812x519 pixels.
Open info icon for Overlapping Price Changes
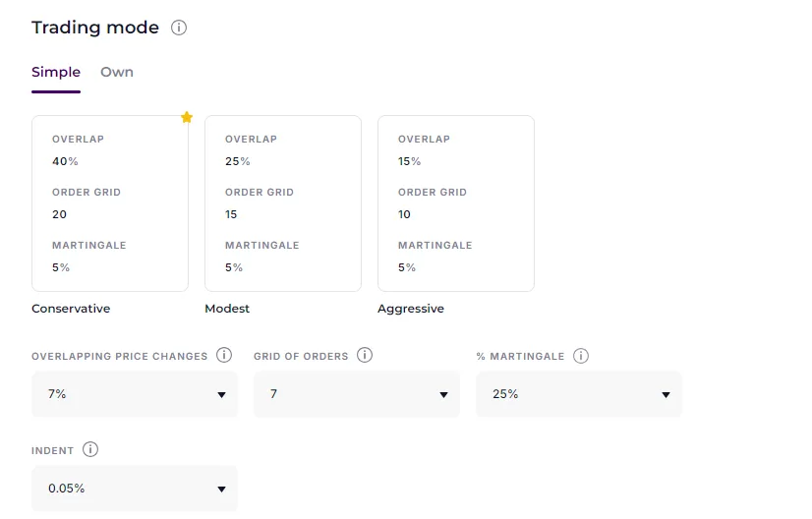(x=224, y=356)
